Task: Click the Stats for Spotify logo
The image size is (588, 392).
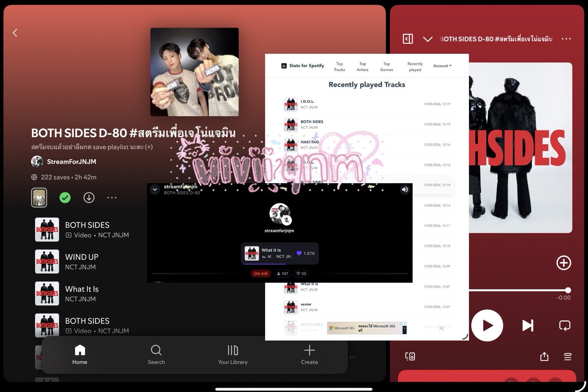Action: coord(303,66)
